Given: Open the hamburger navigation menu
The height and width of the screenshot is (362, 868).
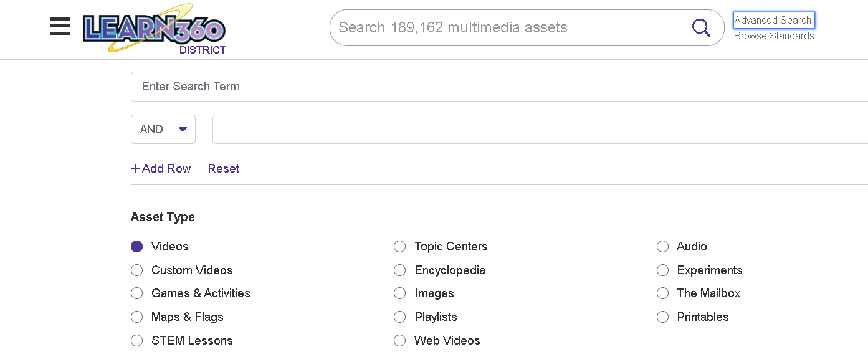Looking at the screenshot, I should pyautogui.click(x=60, y=26).
